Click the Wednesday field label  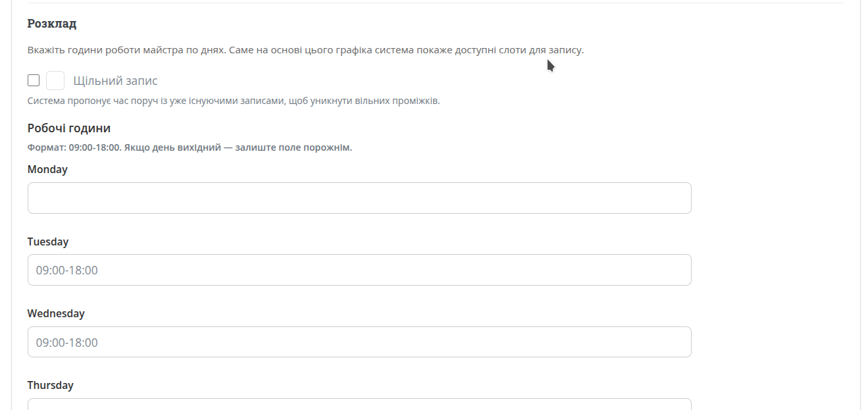(56, 314)
